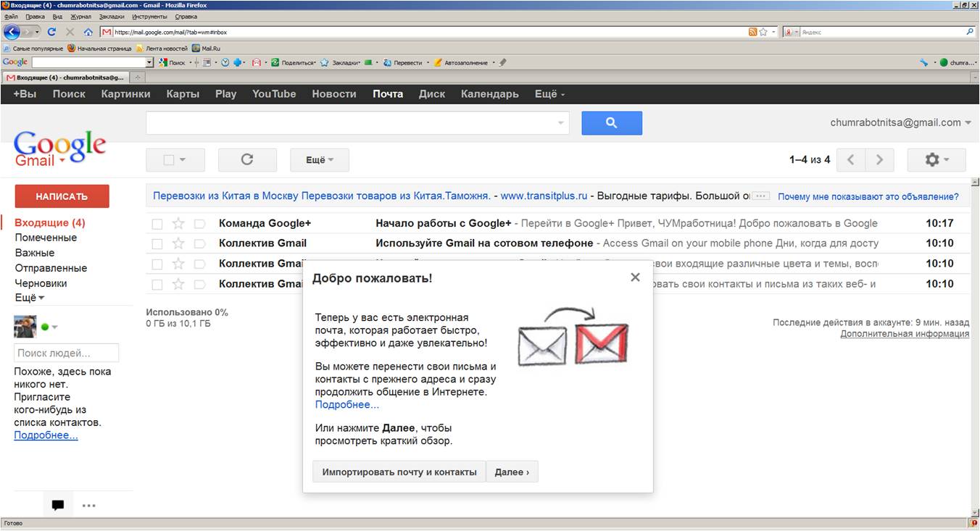The height and width of the screenshot is (531, 980).
Task: Run the Yandex search with the magnifier icon
Action: click(x=970, y=32)
